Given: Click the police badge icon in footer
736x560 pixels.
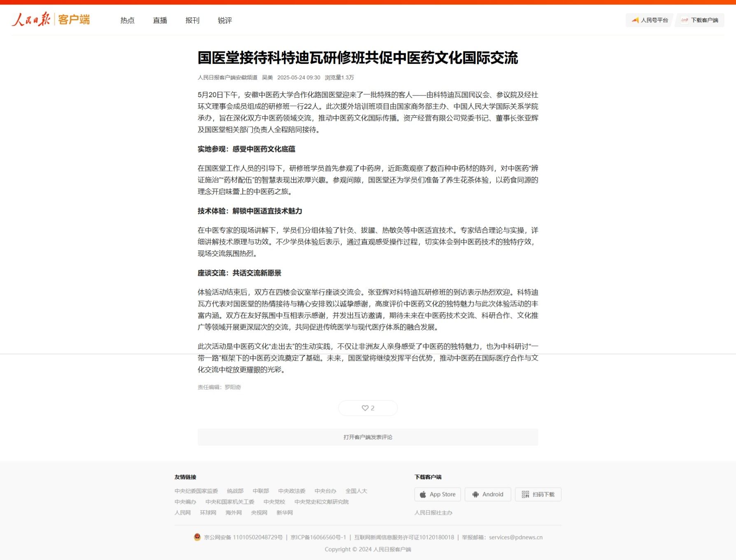Looking at the screenshot, I should click(197, 537).
